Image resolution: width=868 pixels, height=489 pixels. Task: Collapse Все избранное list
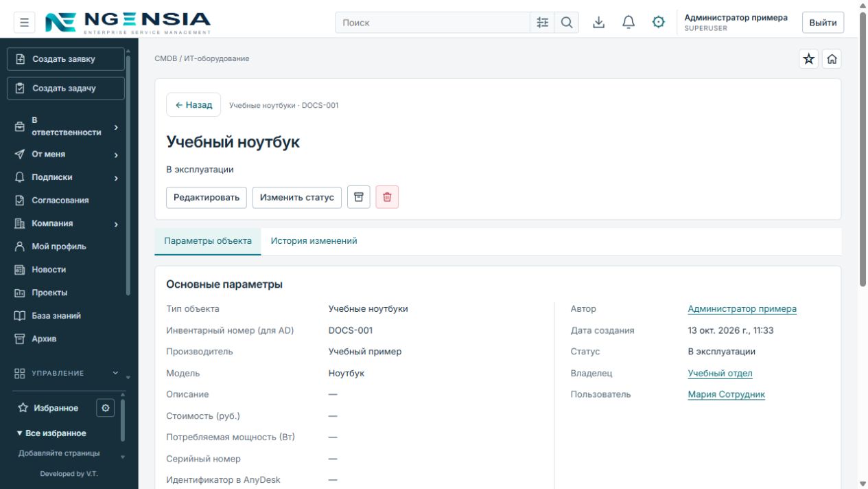point(51,433)
